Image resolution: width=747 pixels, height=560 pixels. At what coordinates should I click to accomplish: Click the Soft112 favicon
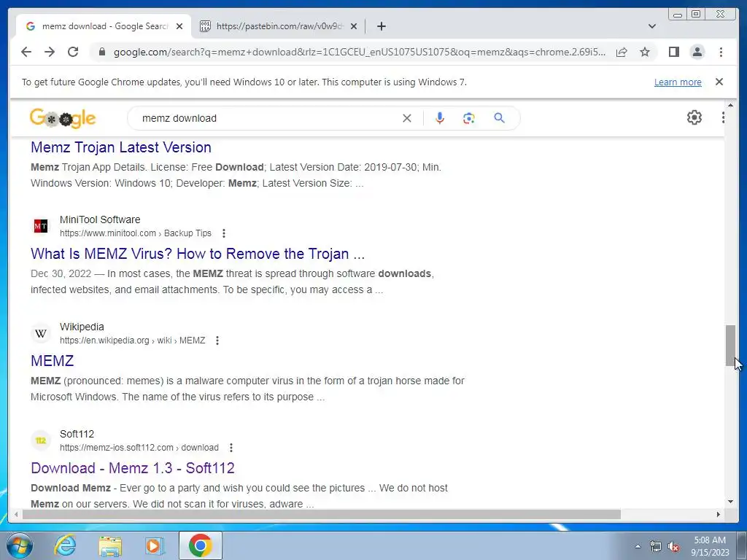click(41, 440)
